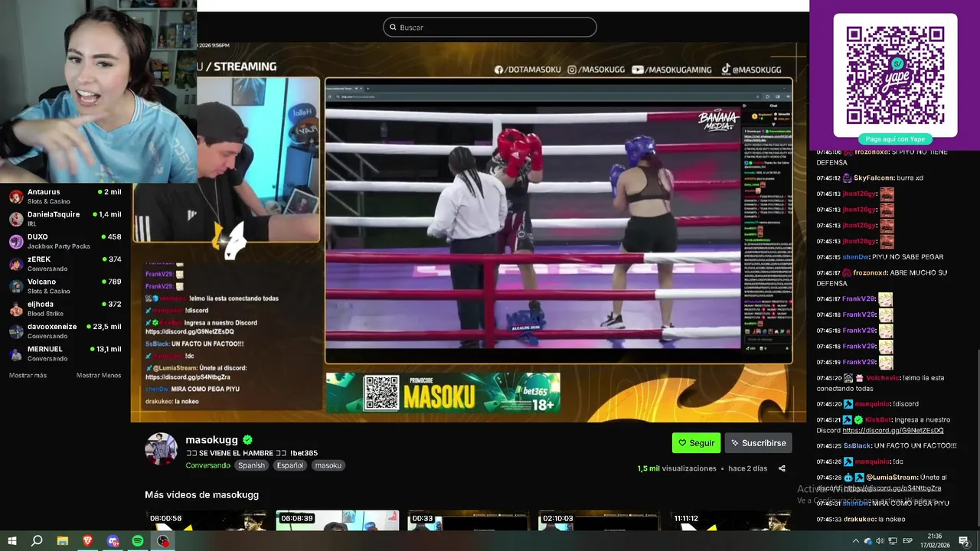Click the boxing match video player
The width and height of the screenshot is (980, 551).
click(469, 232)
